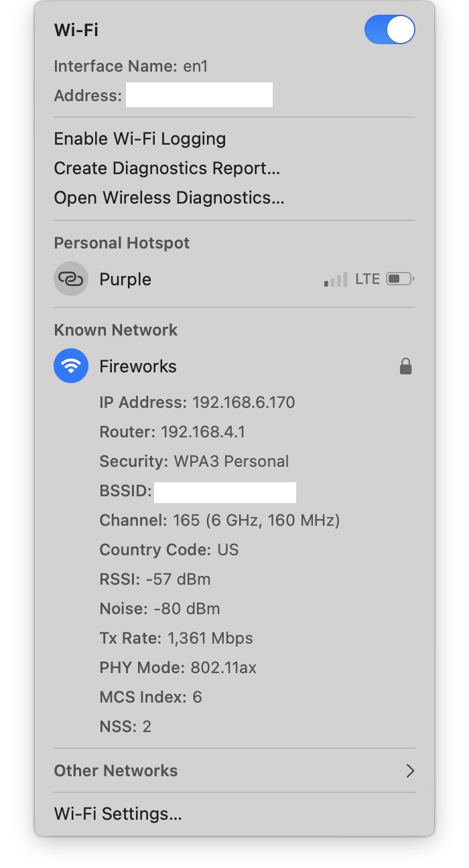Image resolution: width=469 pixels, height=868 pixels.
Task: Select the Fireworks known network name
Action: 138,366
